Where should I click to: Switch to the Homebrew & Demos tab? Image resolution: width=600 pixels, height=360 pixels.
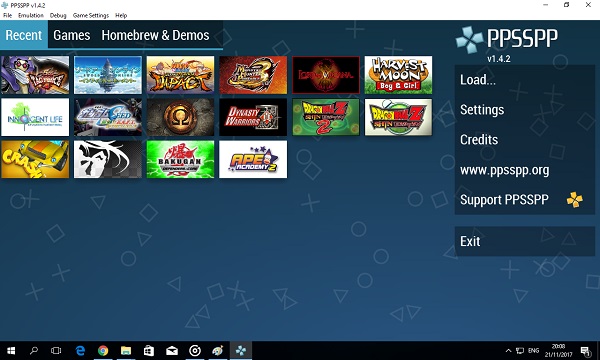click(x=155, y=35)
